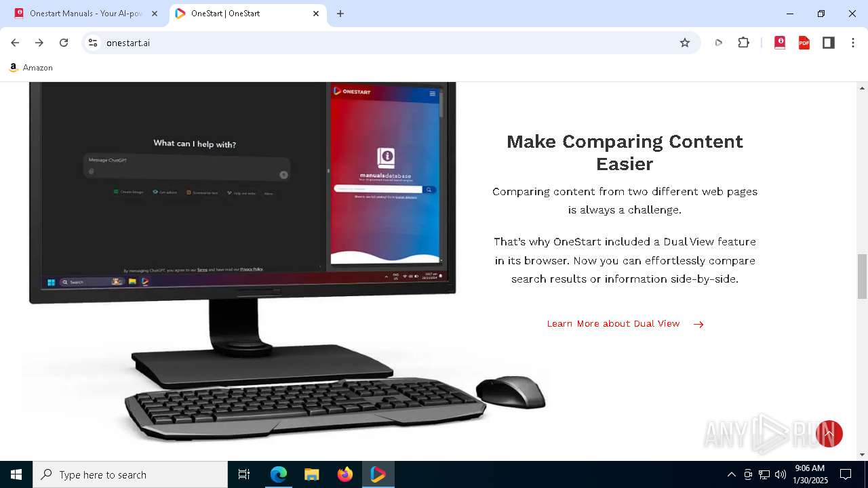
Task: Go forward to next page
Action: click(39, 43)
